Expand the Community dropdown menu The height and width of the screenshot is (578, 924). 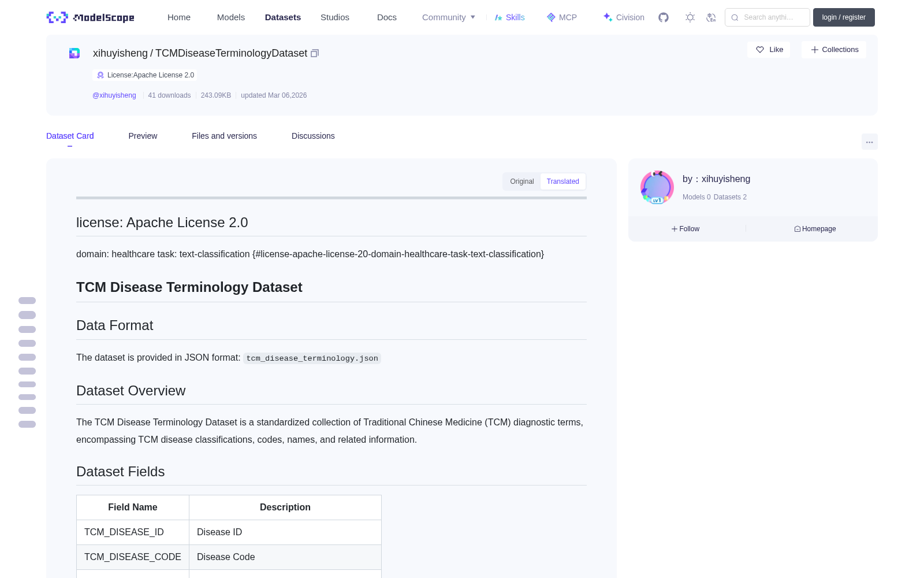pos(449,17)
